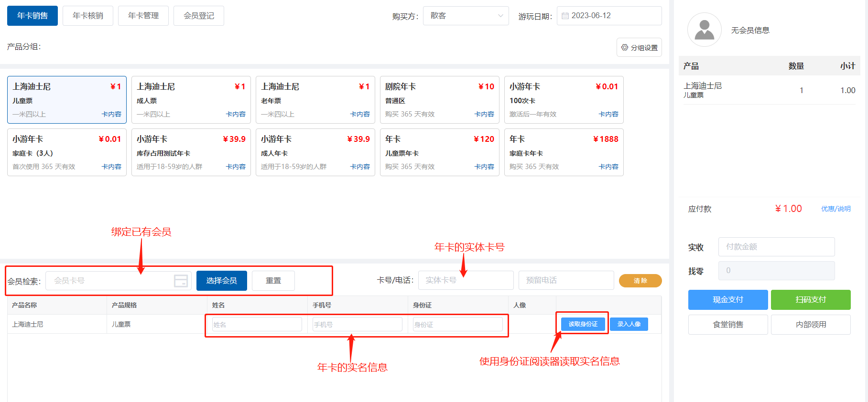Click the member avatar placeholder icon

click(704, 30)
